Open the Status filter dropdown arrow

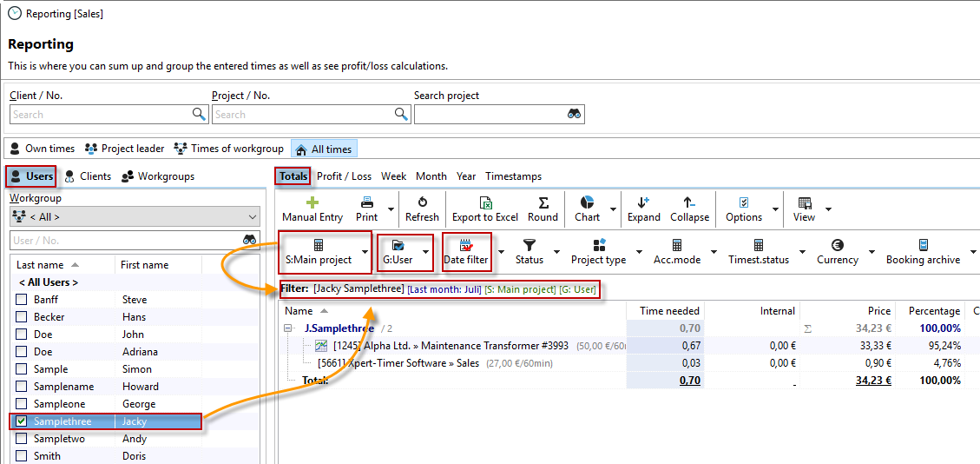(556, 253)
